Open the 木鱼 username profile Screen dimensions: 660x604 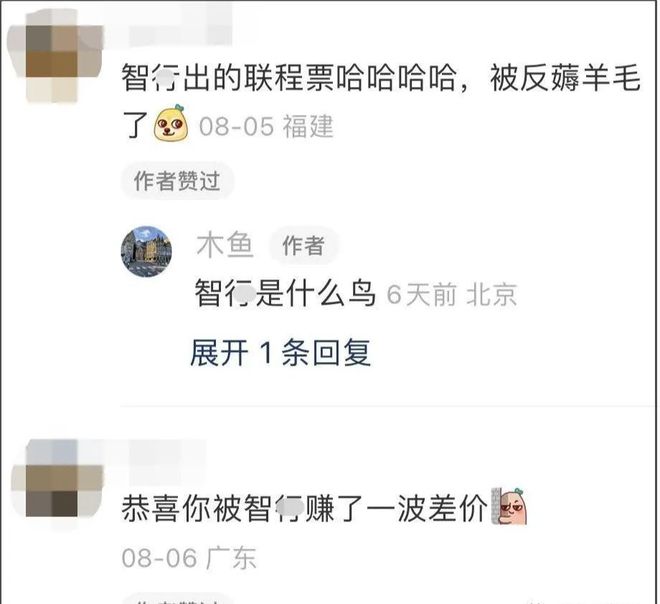(x=225, y=245)
